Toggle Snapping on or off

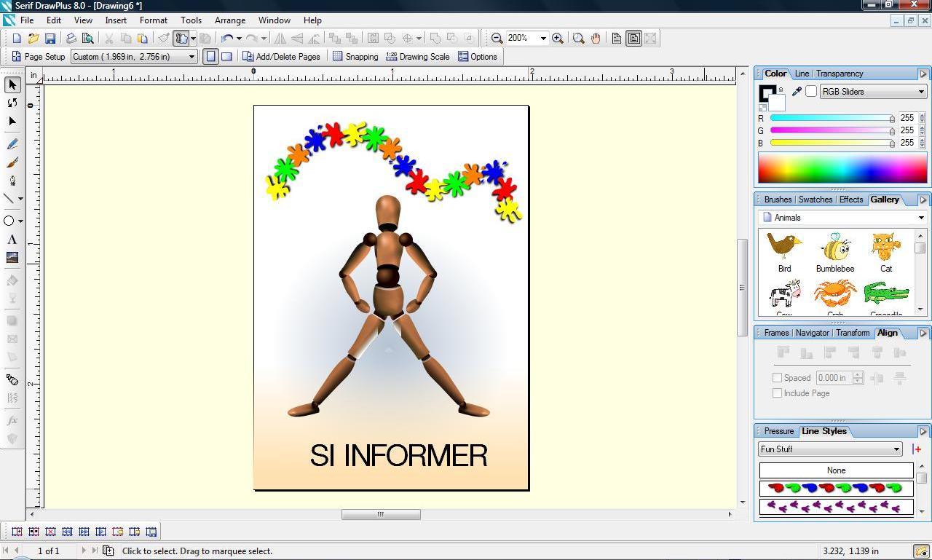pos(355,56)
